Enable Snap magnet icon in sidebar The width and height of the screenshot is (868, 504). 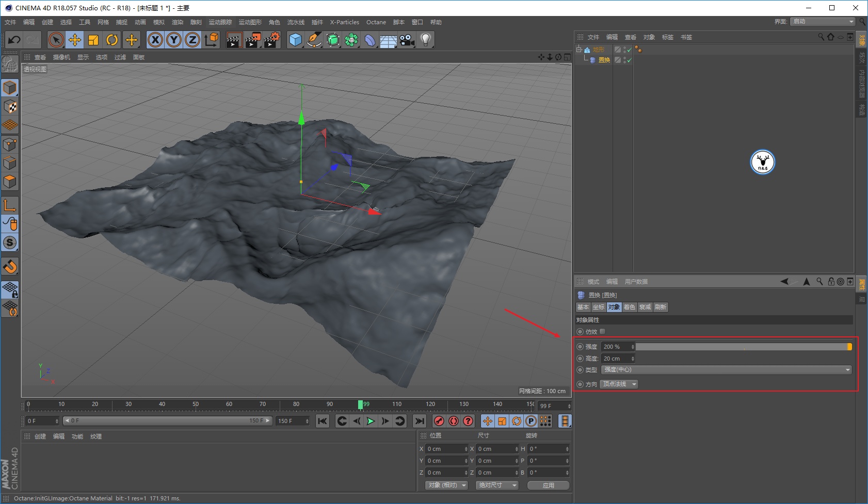pyautogui.click(x=10, y=267)
